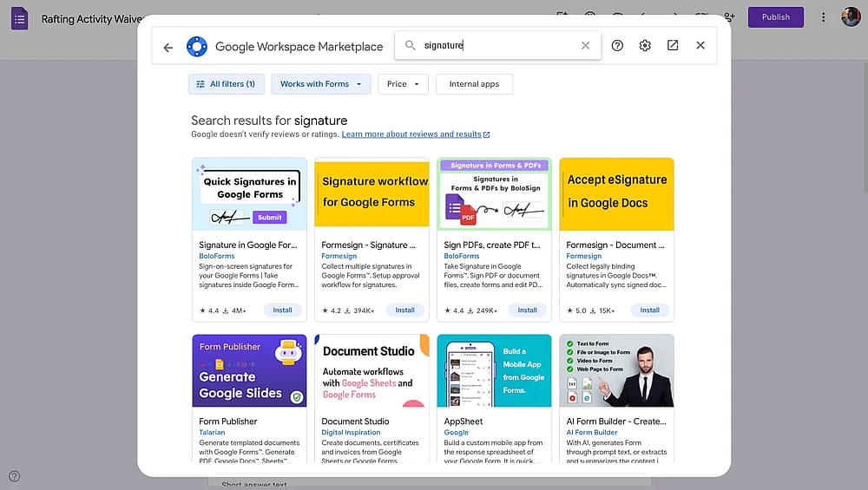This screenshot has width=868, height=490.
Task: Open Signature workflow for Google Forms thumbnail
Action: [372, 194]
